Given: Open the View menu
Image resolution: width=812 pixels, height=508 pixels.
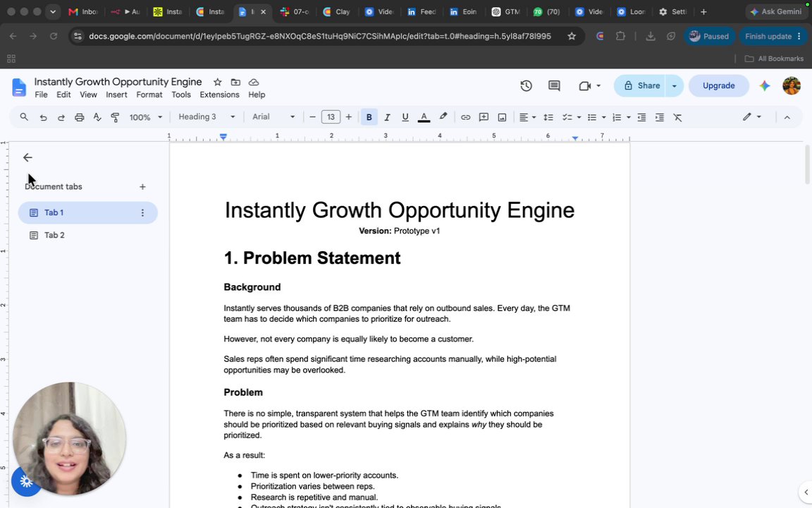Looking at the screenshot, I should pos(88,95).
